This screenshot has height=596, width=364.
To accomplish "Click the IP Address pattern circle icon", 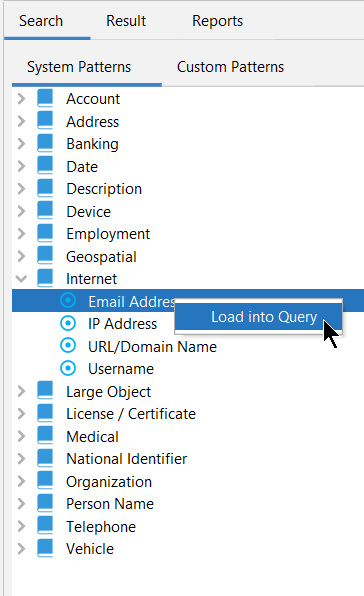I will pyautogui.click(x=68, y=323).
